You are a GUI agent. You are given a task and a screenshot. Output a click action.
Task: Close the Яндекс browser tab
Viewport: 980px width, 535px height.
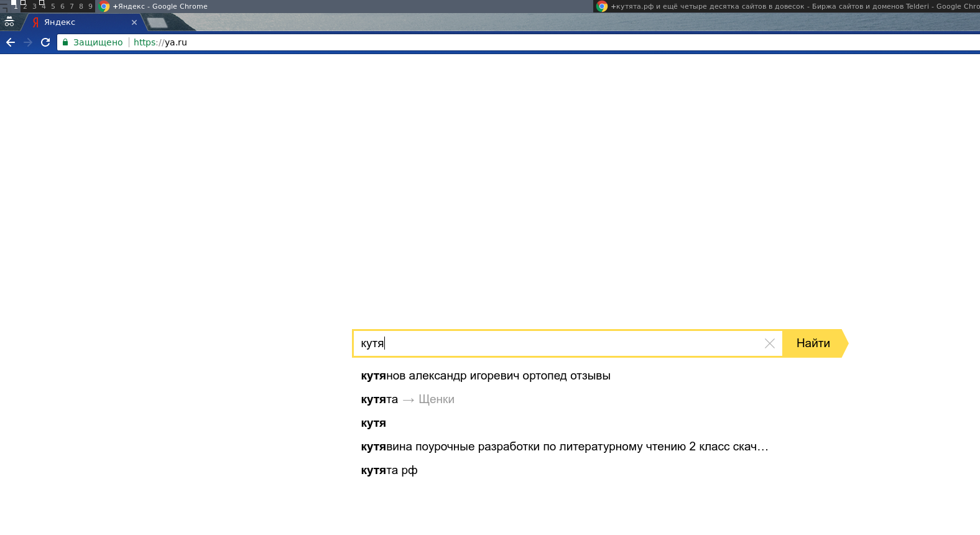[134, 22]
